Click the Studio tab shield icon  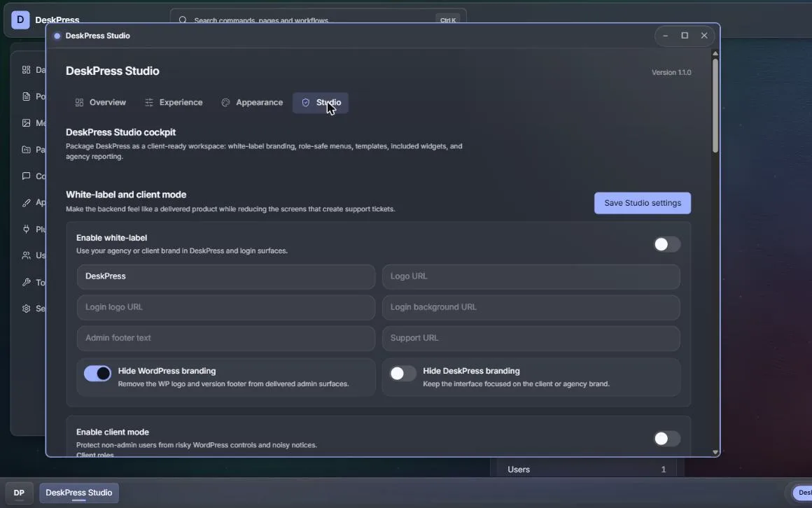point(305,103)
